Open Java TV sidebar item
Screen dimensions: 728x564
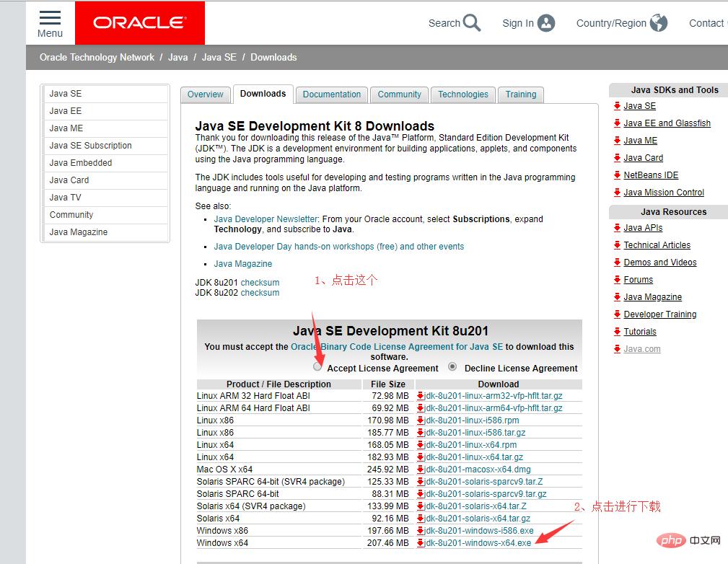[x=105, y=198]
